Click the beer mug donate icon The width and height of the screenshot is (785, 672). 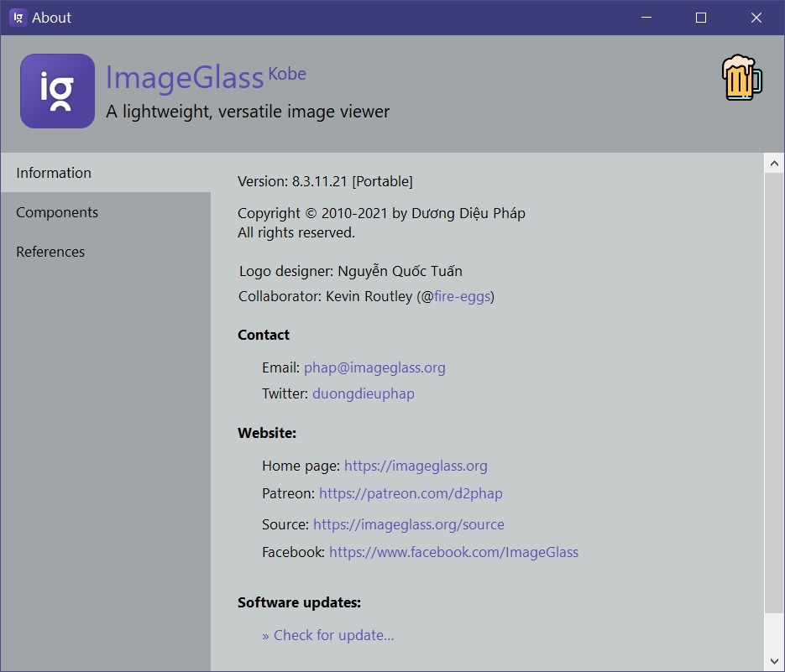[741, 77]
